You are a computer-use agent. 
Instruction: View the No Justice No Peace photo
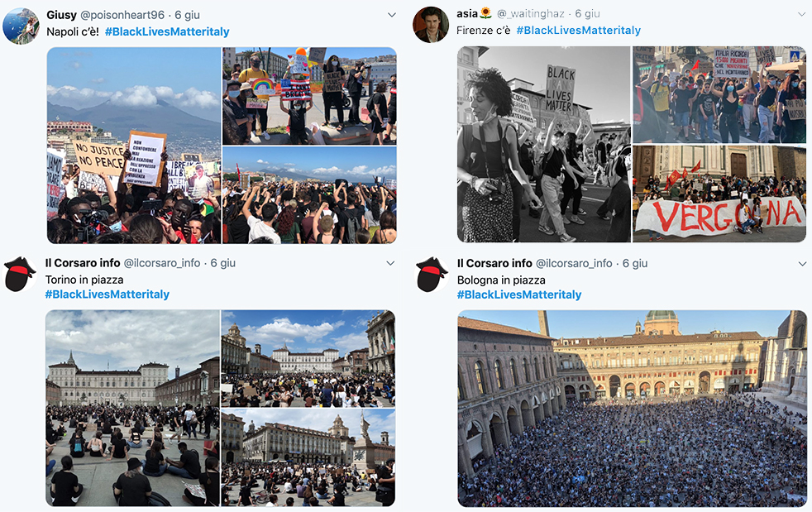(x=134, y=146)
